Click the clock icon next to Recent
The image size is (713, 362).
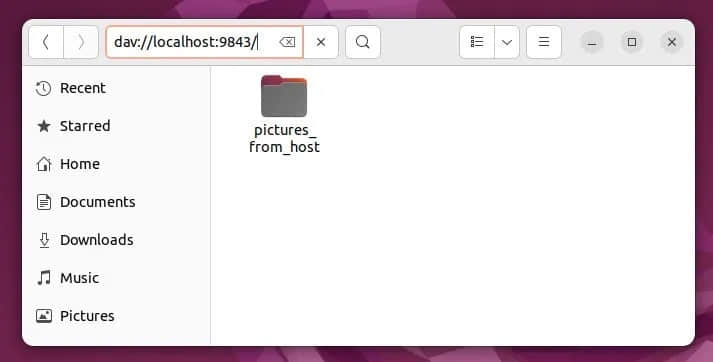click(44, 88)
